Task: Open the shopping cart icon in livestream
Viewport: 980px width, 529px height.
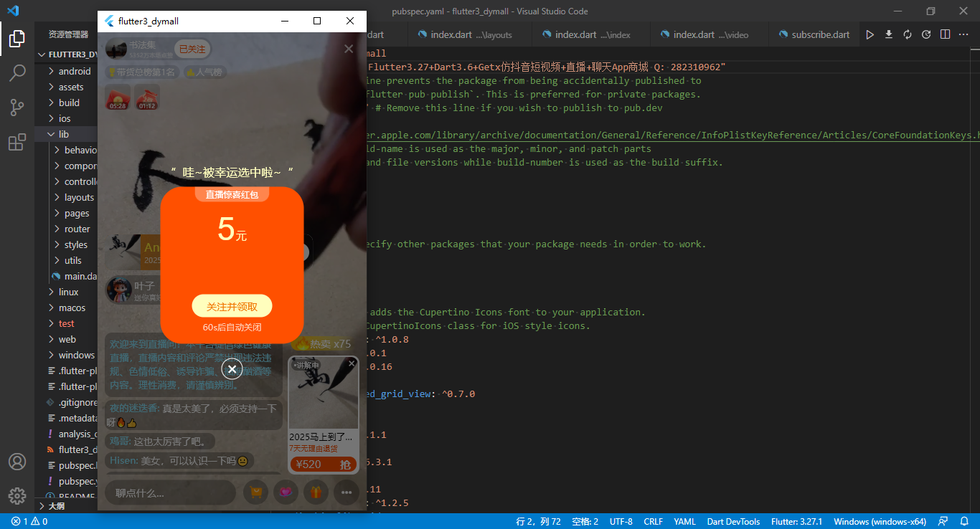Action: pyautogui.click(x=255, y=492)
